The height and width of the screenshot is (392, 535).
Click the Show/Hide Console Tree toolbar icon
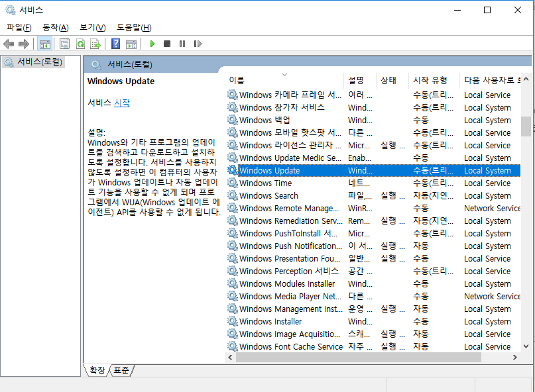44,44
